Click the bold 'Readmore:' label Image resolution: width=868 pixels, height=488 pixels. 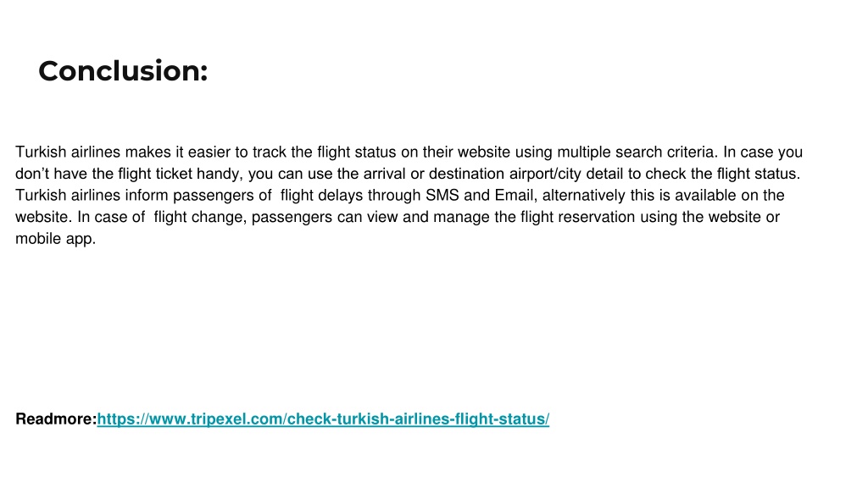point(56,419)
